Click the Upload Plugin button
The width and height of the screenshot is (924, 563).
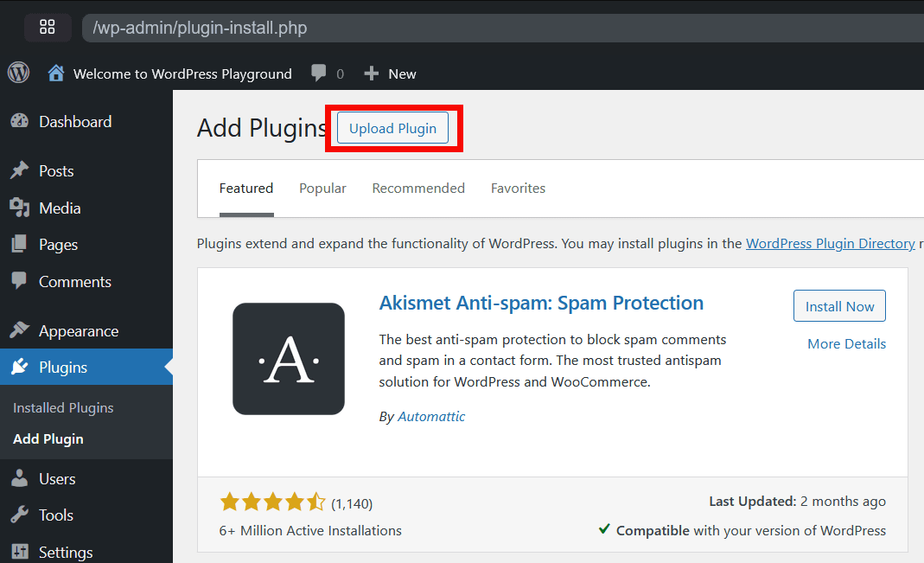point(392,129)
